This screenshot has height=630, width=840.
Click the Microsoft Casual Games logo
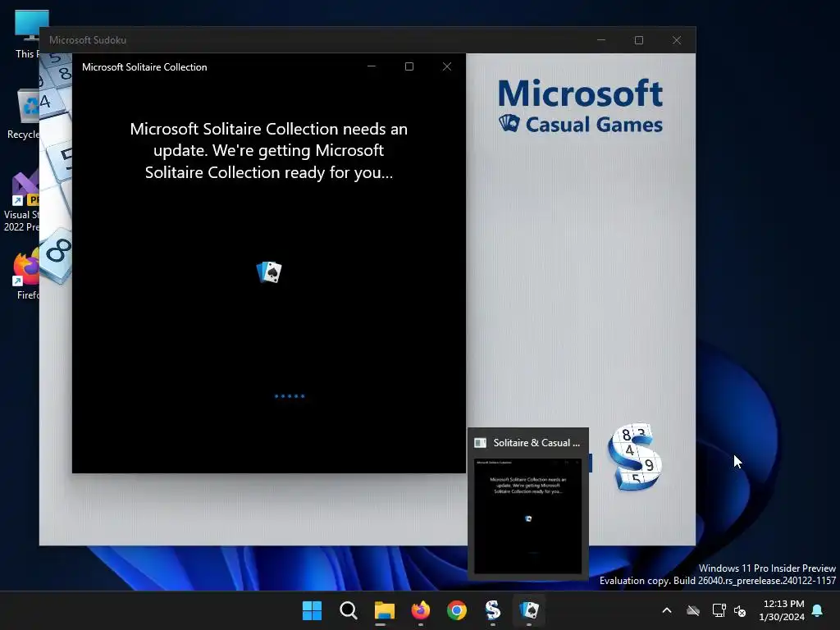tap(581, 106)
